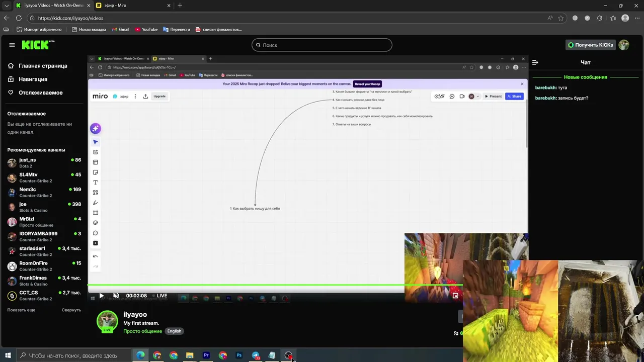Open Photoshop from the taskbar
Screen dimensions: 644x362
239,355
